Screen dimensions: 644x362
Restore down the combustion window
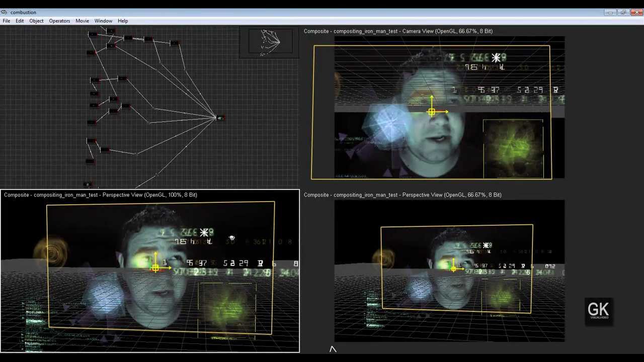pyautogui.click(x=623, y=13)
